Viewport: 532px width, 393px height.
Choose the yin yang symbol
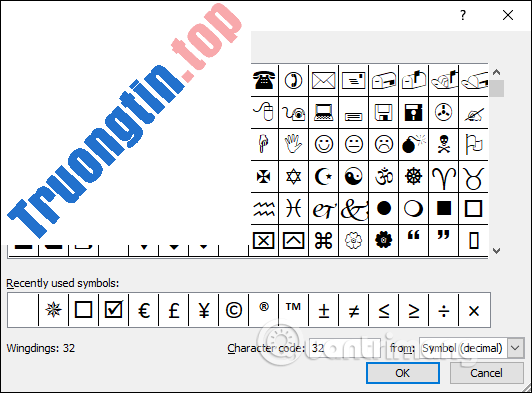353,176
